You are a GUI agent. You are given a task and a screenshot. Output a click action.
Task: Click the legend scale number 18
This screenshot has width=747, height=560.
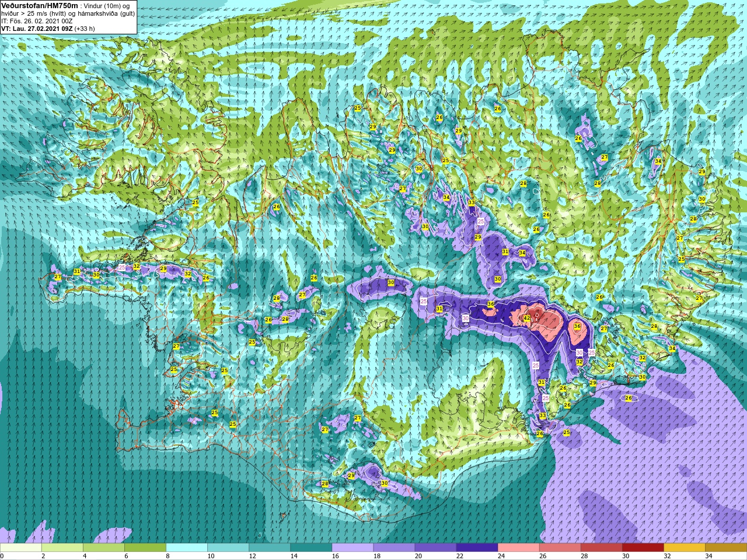point(377,556)
